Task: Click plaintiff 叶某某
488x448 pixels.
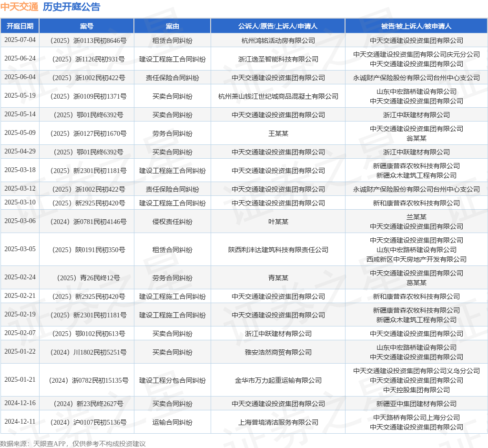Action: (278, 222)
